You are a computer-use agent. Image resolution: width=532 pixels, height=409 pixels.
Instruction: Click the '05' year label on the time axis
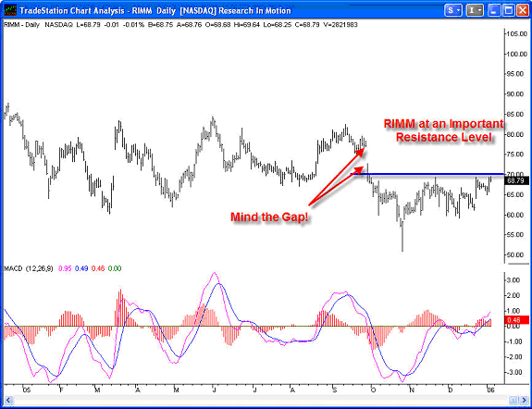coord(27,390)
